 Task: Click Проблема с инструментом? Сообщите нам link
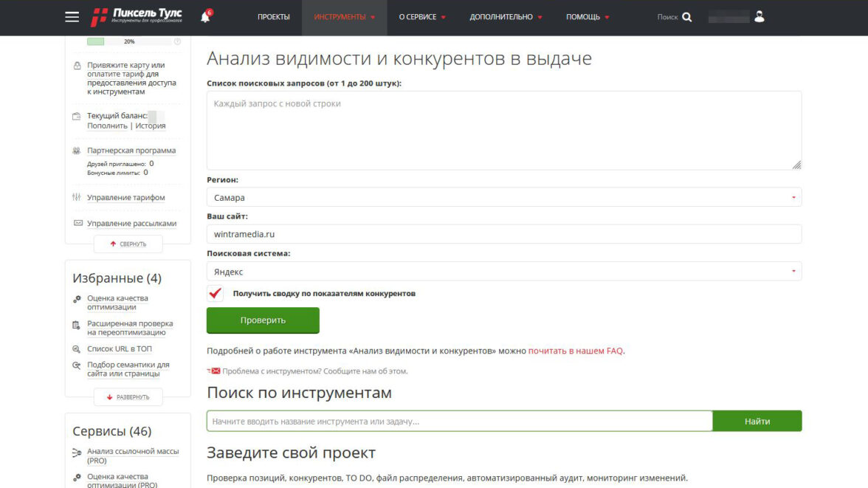[x=314, y=371]
